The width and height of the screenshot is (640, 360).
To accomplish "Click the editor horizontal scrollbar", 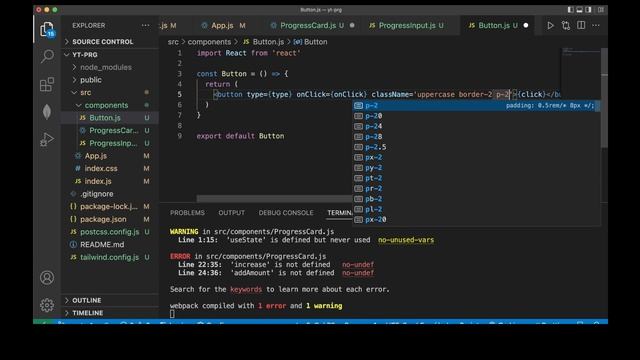I will tap(274, 198).
